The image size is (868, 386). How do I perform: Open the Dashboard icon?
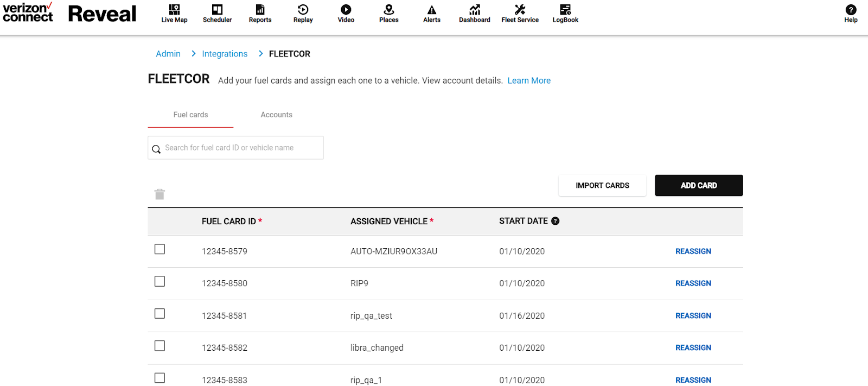tap(475, 10)
